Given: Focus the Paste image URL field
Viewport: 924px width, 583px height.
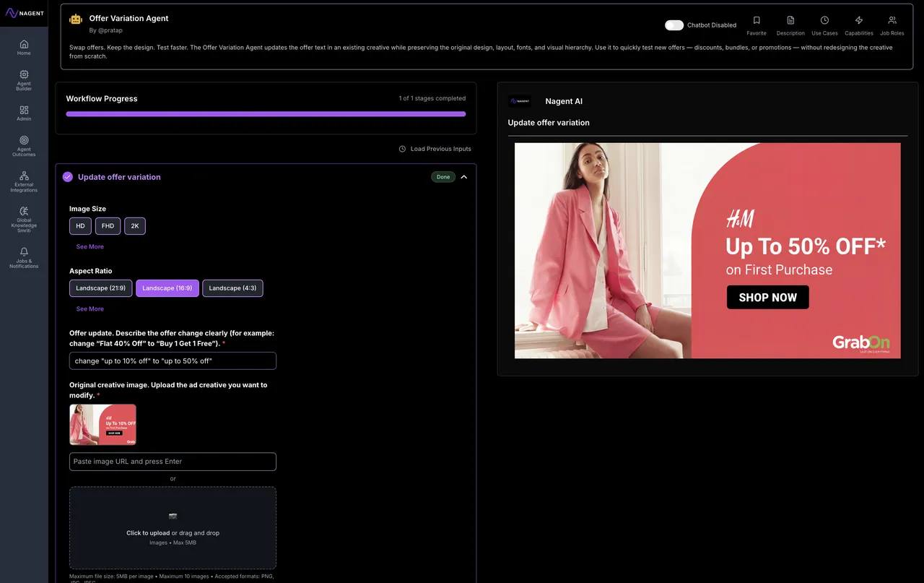Looking at the screenshot, I should 173,462.
